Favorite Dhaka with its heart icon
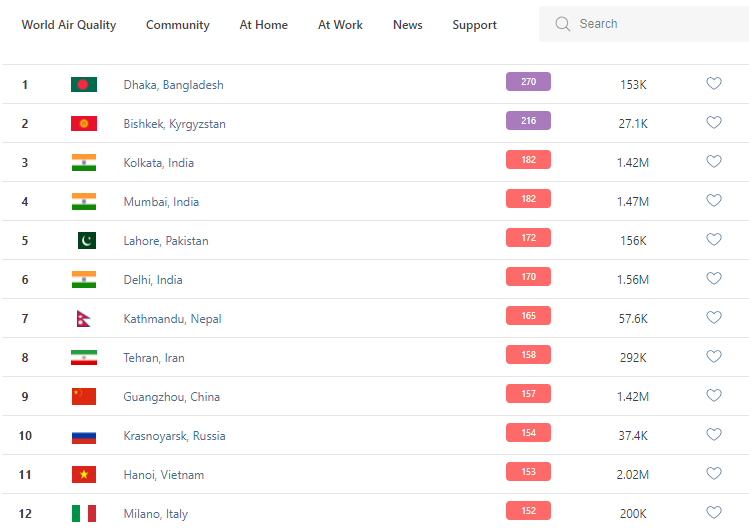Image resolution: width=749 pixels, height=530 pixels. click(714, 84)
